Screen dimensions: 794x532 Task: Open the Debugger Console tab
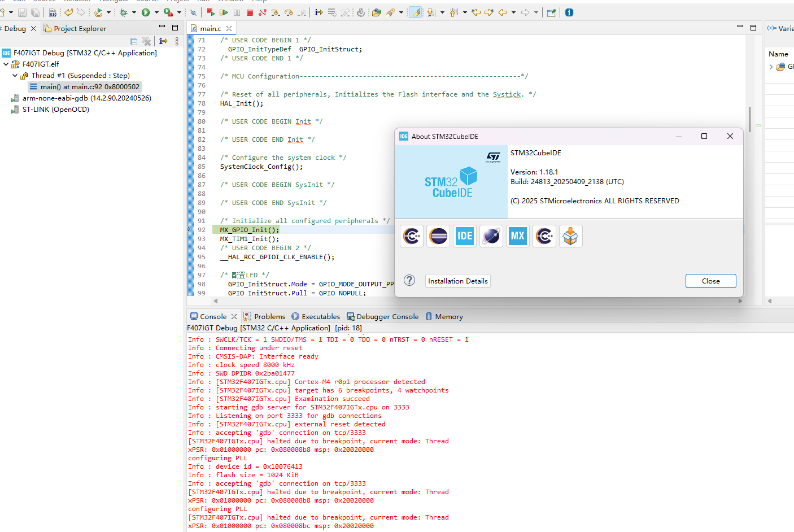pos(383,316)
